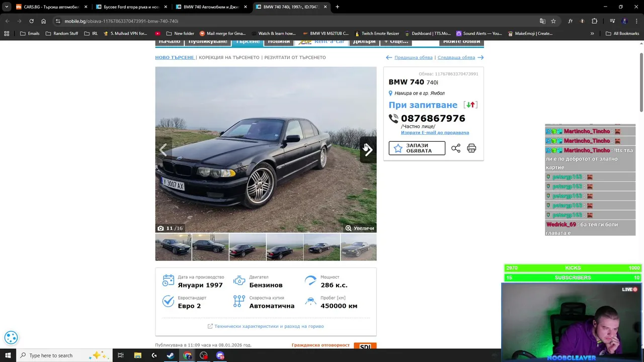
Task: Bookmark this page with the star icon
Action: (x=553, y=21)
